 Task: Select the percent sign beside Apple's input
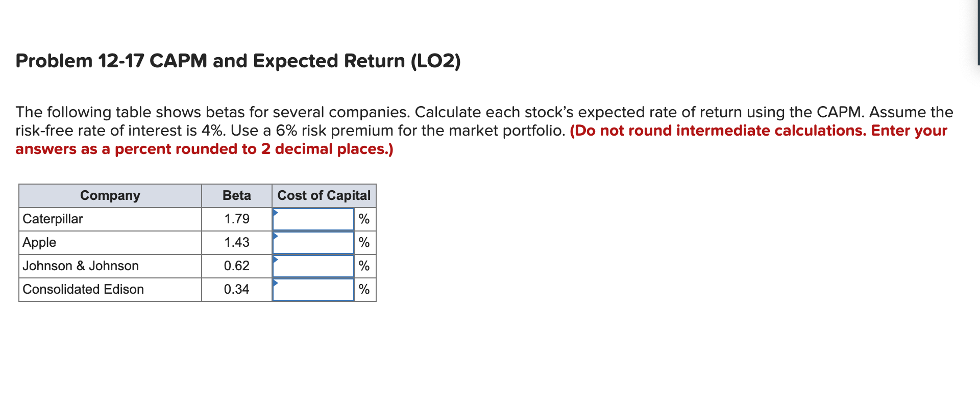(x=364, y=242)
